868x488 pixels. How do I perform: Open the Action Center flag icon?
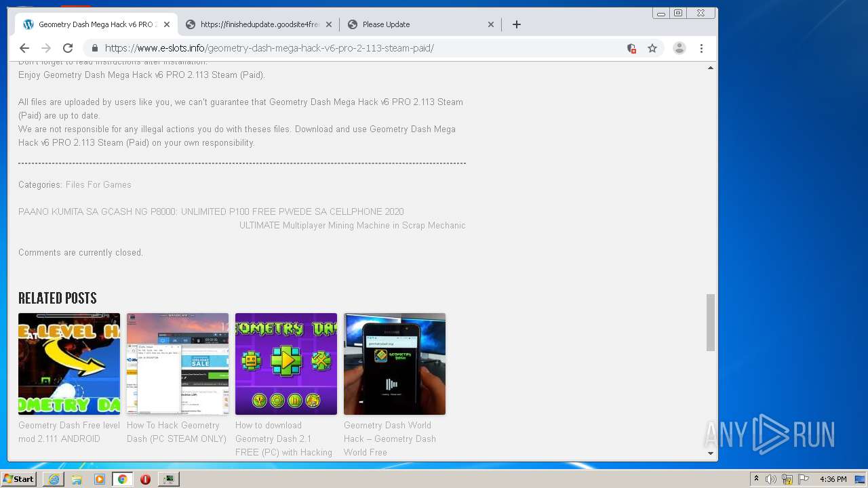[803, 479]
